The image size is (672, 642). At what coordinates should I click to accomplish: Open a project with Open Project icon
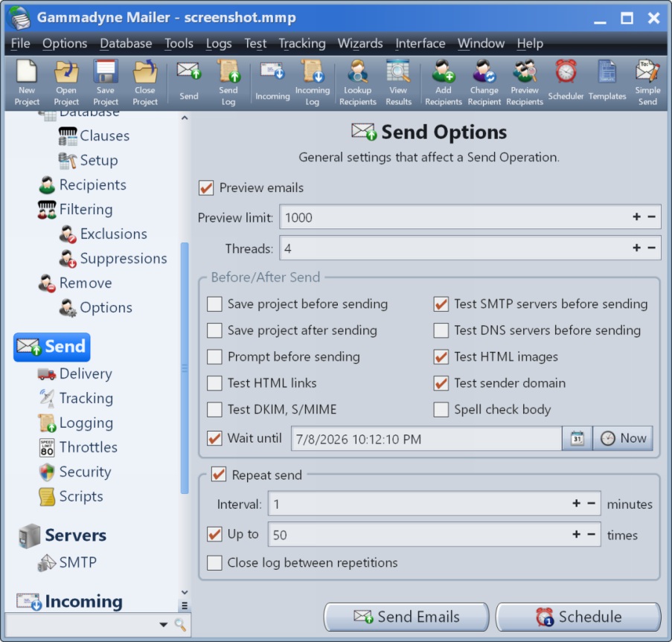(66, 83)
